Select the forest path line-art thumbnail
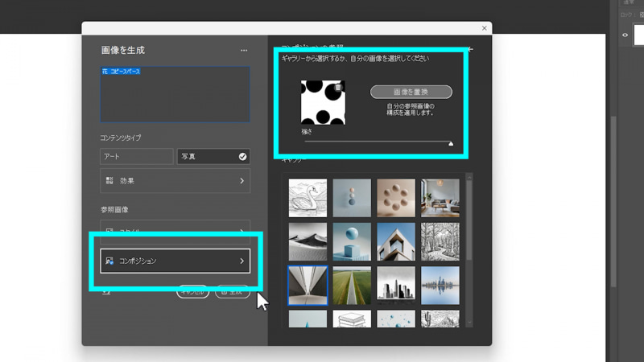644x362 pixels. [x=440, y=242]
